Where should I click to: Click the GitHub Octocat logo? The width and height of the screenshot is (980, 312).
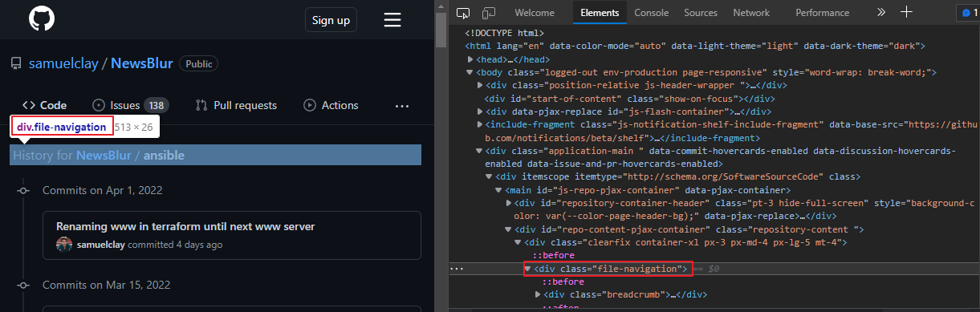pos(42,20)
